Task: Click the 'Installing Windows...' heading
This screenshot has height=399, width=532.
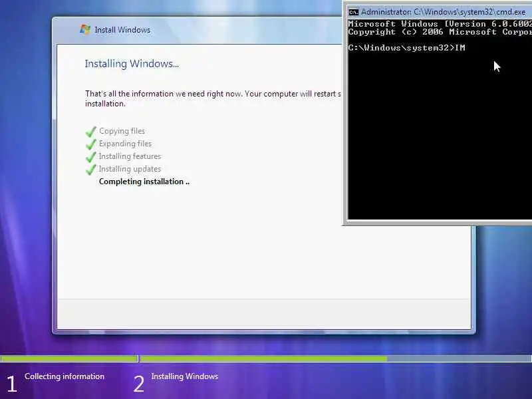Action: point(132,64)
